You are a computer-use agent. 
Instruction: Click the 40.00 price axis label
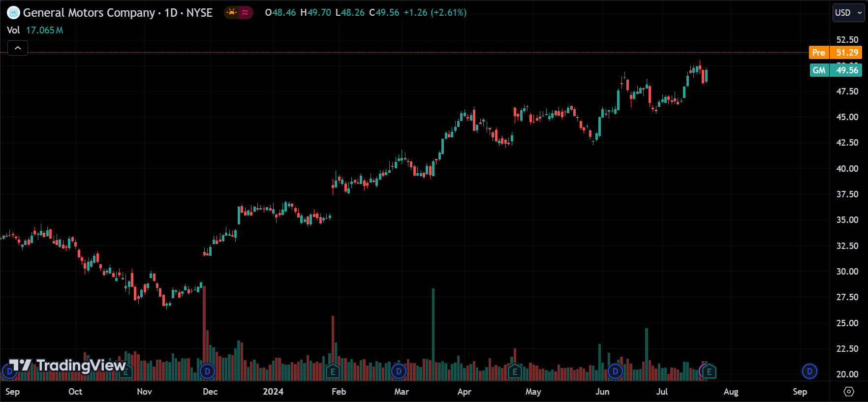[847, 169]
